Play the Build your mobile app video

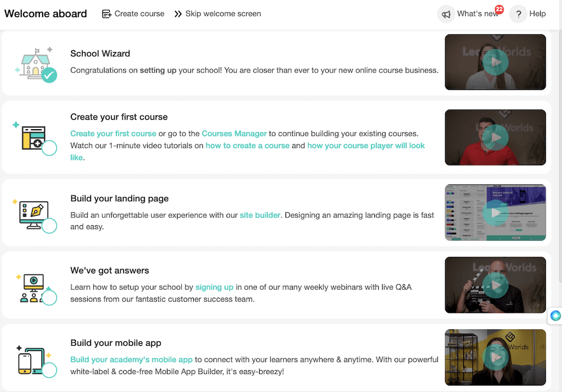point(495,357)
